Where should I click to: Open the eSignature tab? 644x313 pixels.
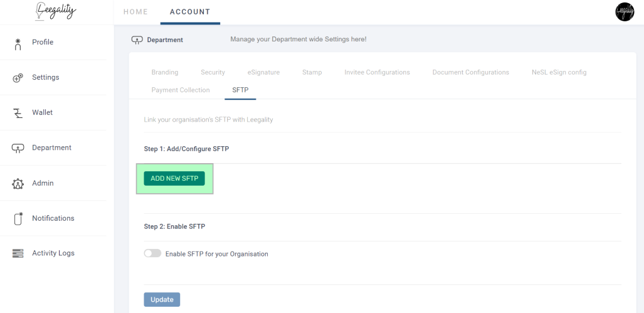point(263,72)
